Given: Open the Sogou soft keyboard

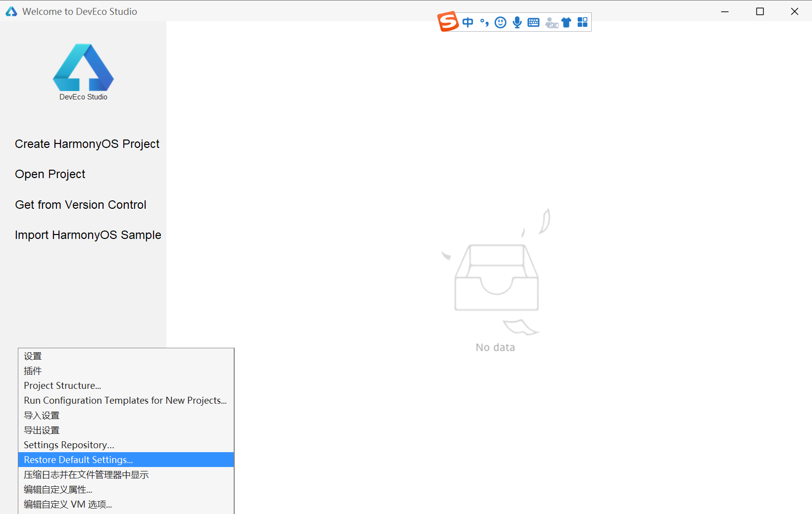Looking at the screenshot, I should pyautogui.click(x=533, y=22).
